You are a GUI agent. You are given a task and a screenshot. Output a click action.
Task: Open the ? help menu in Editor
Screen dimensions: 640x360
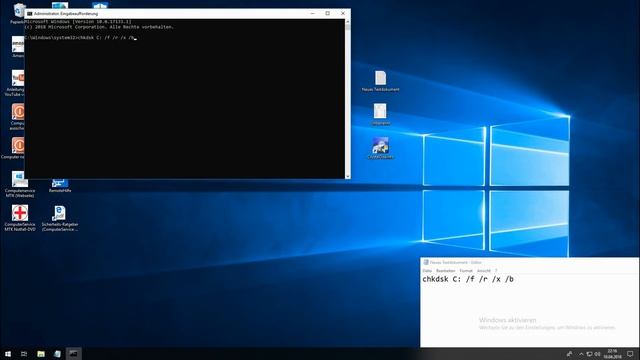point(496,271)
